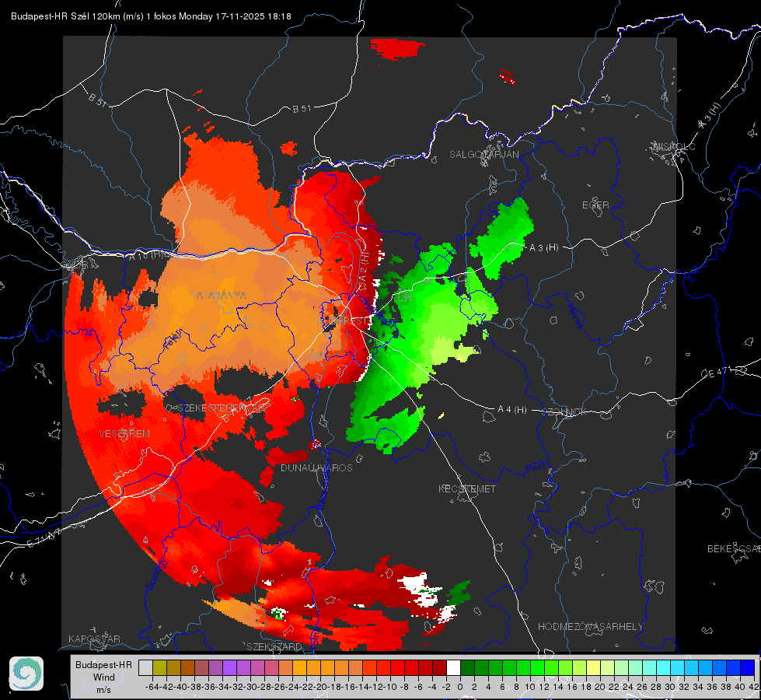Click the radar title with date 17-11-2025 18:18
This screenshot has width=761, height=700.
[x=151, y=16]
